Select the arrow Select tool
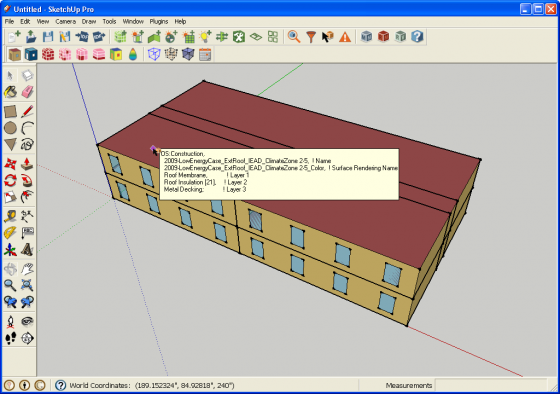The height and width of the screenshot is (394, 560). tap(10, 75)
